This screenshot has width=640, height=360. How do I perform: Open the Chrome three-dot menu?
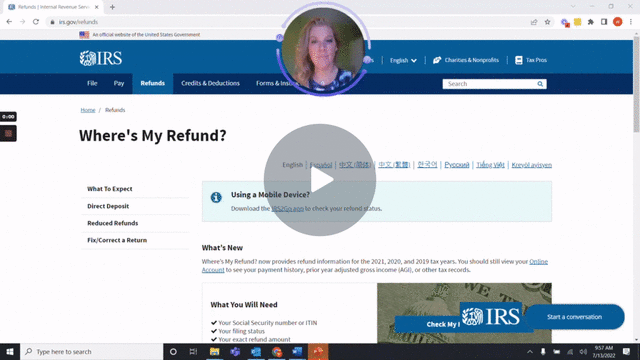pyautogui.click(x=631, y=22)
